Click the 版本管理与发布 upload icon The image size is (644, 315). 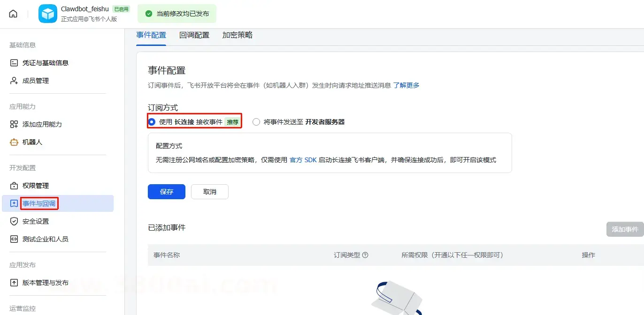pyautogui.click(x=14, y=283)
